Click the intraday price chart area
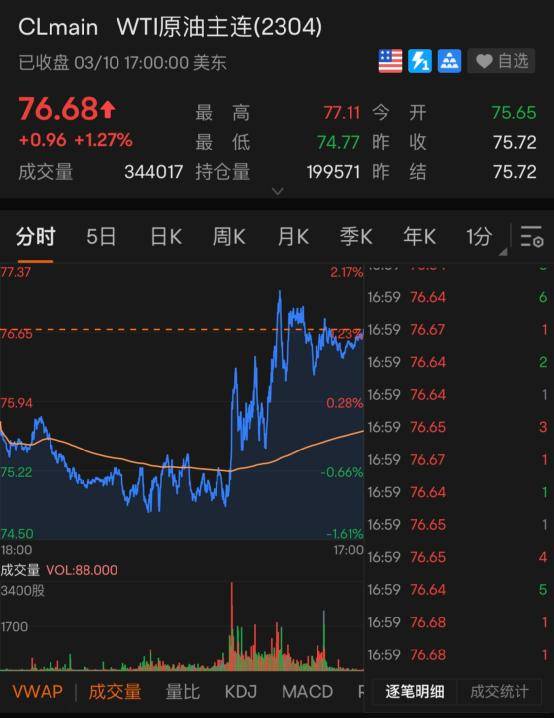This screenshot has height=718, width=554. pos(182,402)
